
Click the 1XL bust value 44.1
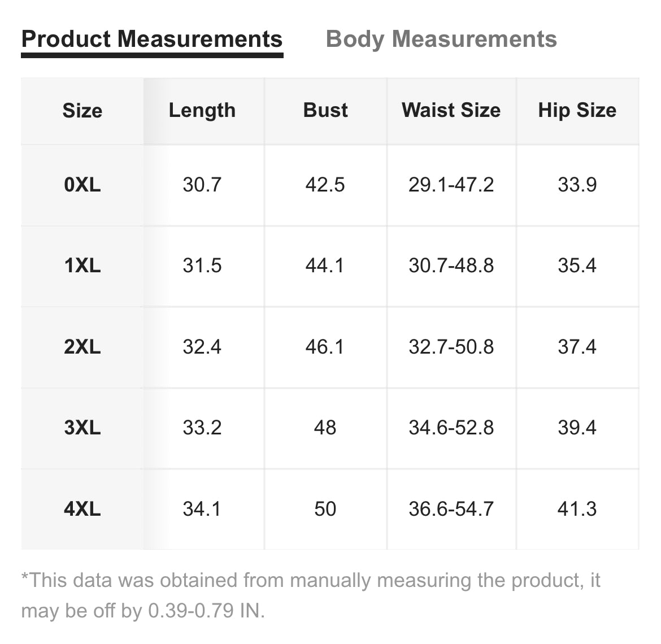[325, 266]
